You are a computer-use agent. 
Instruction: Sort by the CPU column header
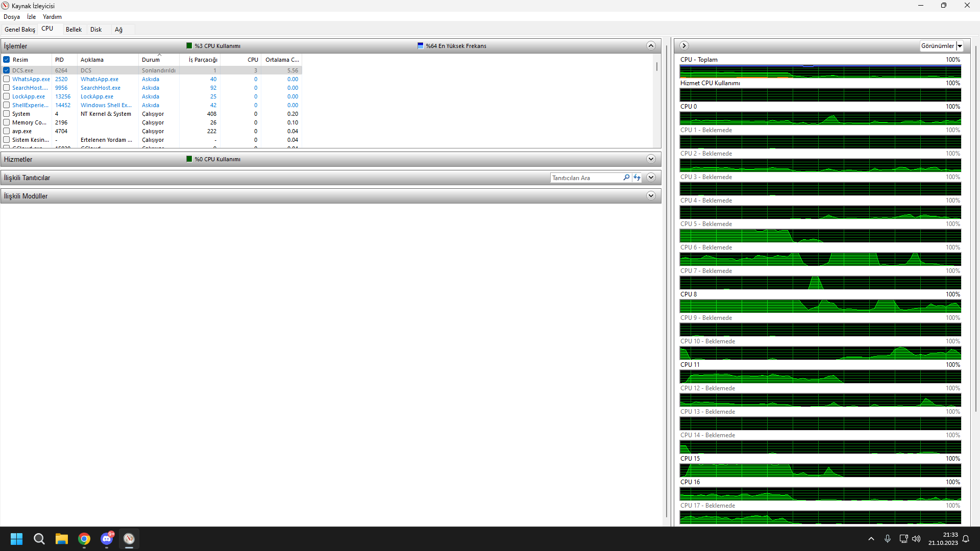pyautogui.click(x=240, y=60)
